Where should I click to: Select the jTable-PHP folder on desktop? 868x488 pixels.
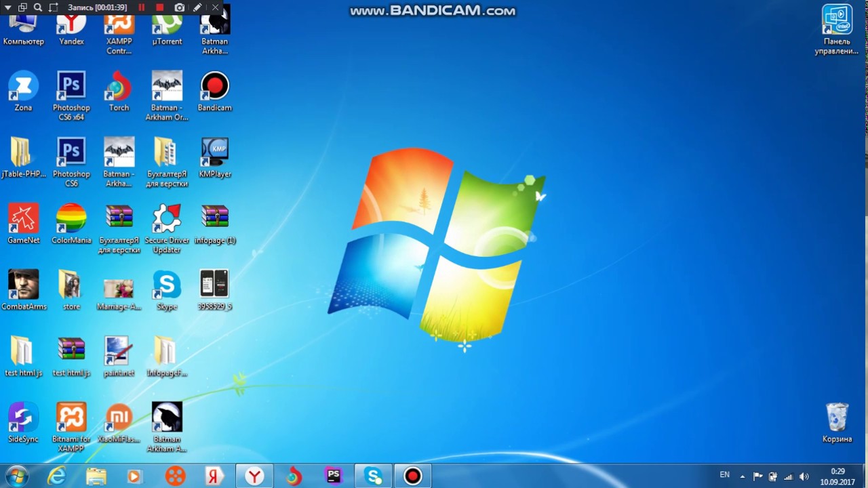[23, 158]
